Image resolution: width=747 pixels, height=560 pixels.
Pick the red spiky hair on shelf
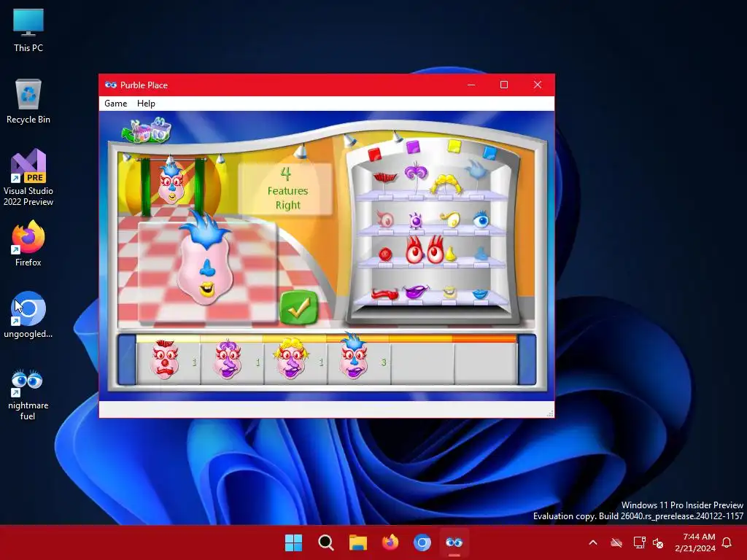point(385,178)
